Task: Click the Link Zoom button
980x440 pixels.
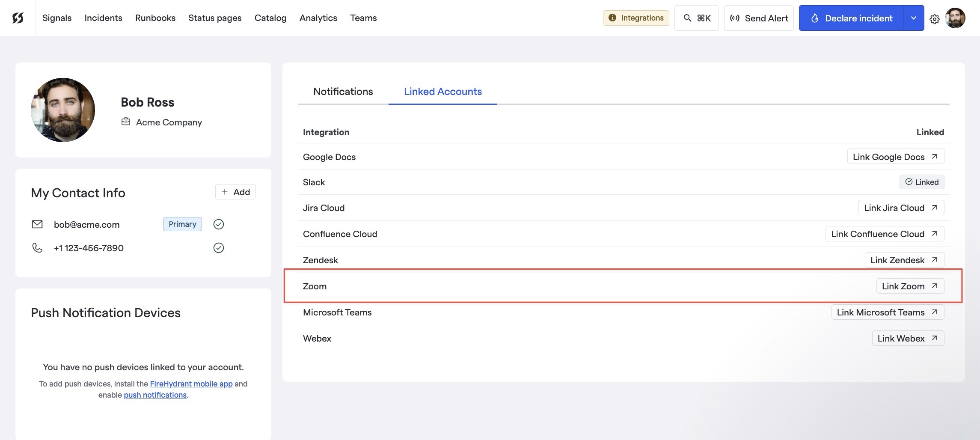Action: (x=910, y=286)
